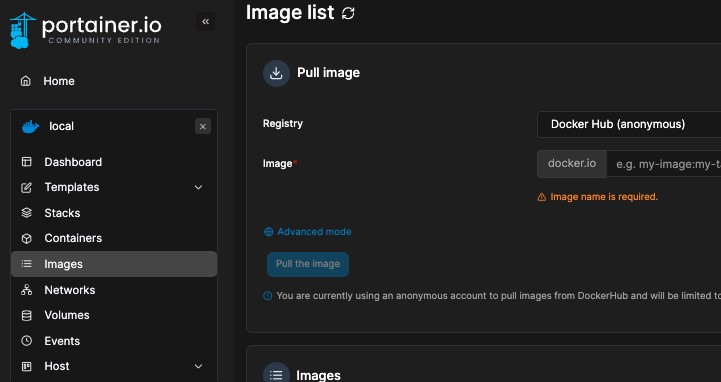Image resolution: width=721 pixels, height=382 pixels.
Task: Click the Host panel icon
Action: coord(27,366)
